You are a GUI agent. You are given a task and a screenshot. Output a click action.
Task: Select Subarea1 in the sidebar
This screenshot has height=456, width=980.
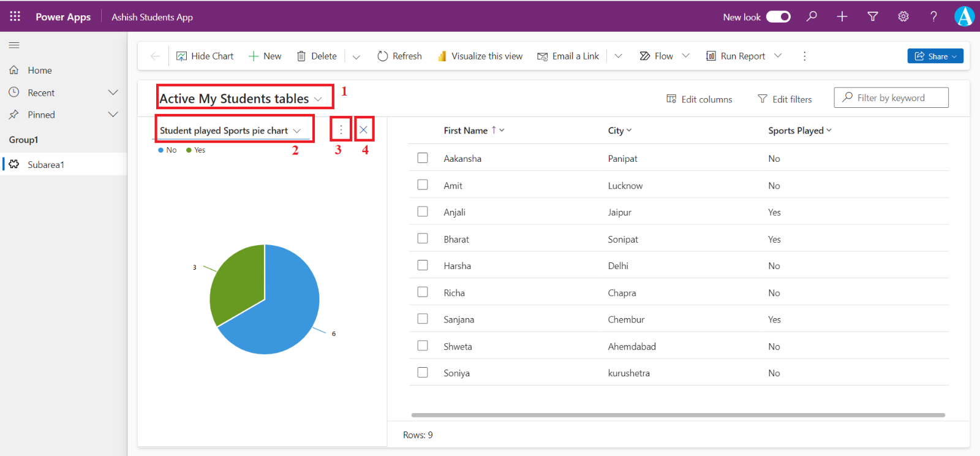[46, 164]
